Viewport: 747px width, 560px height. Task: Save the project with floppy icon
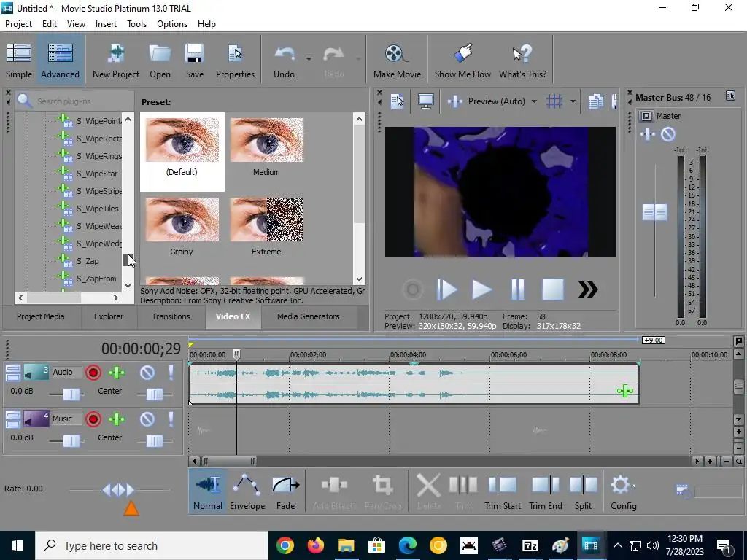coord(194,61)
